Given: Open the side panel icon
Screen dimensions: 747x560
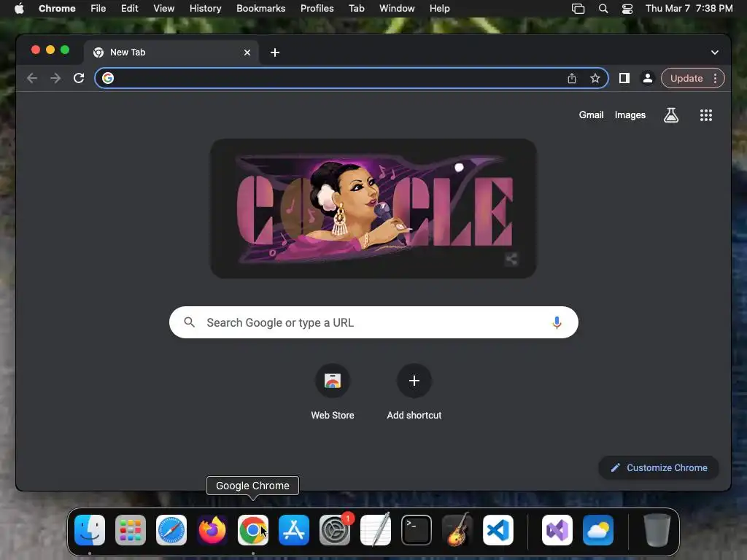Looking at the screenshot, I should (624, 78).
